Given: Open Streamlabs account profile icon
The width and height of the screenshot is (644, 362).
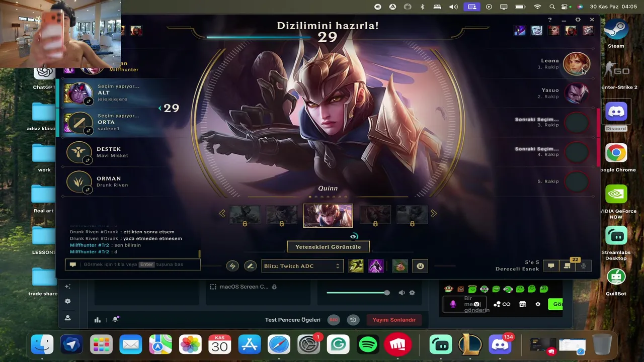Looking at the screenshot, I should tap(68, 318).
